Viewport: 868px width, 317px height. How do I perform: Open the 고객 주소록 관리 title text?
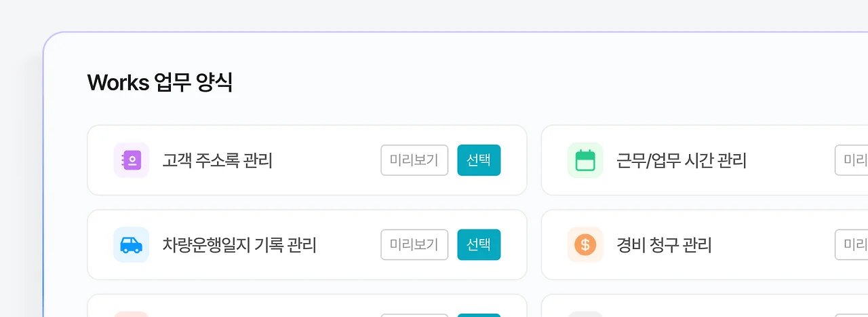[x=217, y=161]
